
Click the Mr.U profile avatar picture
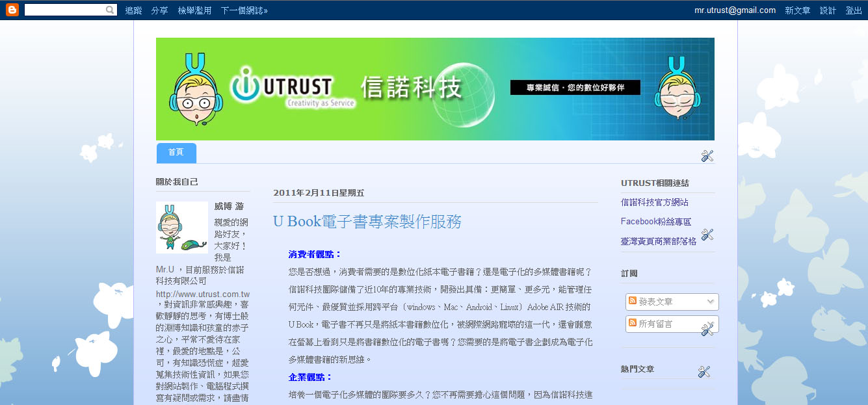point(182,228)
